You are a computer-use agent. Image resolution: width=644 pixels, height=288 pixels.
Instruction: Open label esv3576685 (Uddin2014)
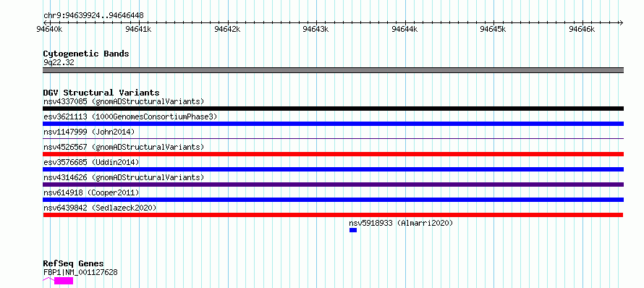(91, 162)
